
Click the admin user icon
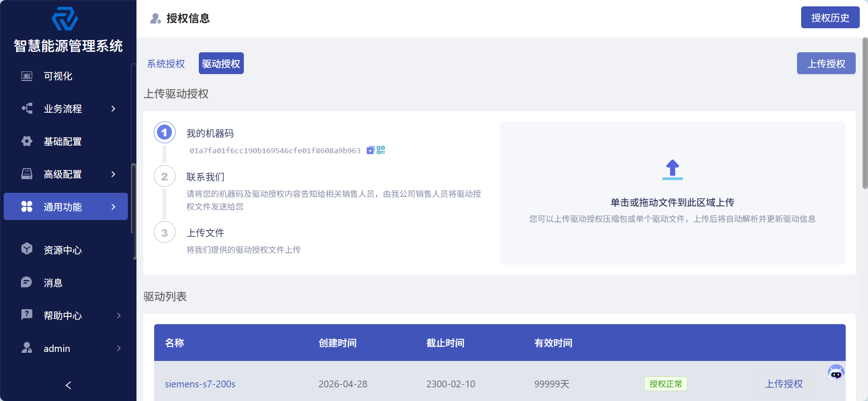[27, 348]
